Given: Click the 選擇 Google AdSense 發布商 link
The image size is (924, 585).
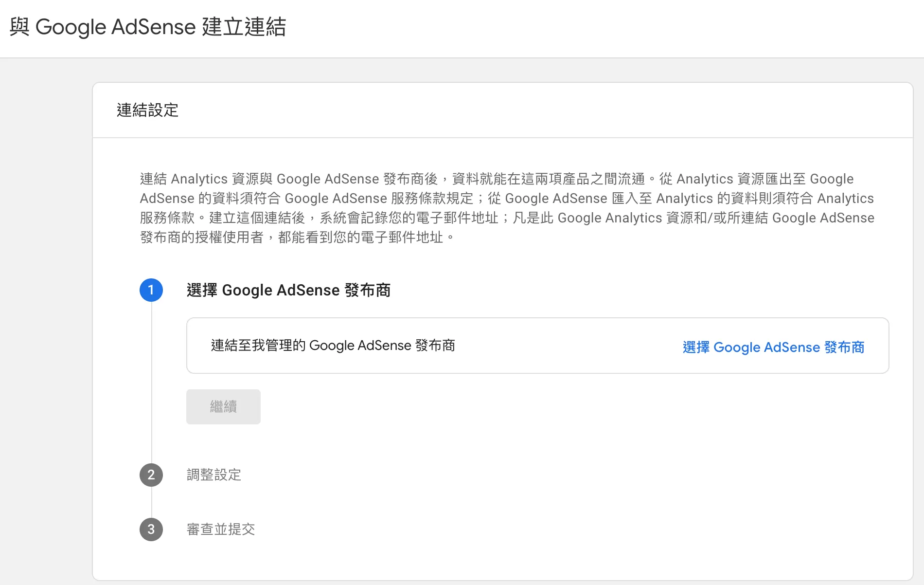Looking at the screenshot, I should [773, 347].
